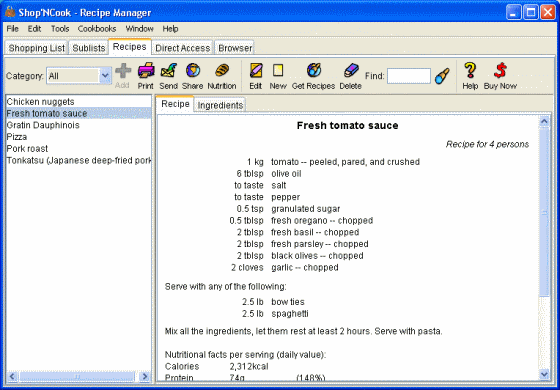Click 'black olives -- chopped' ingredient
Viewport: 560px width, 390px height.
click(x=317, y=256)
